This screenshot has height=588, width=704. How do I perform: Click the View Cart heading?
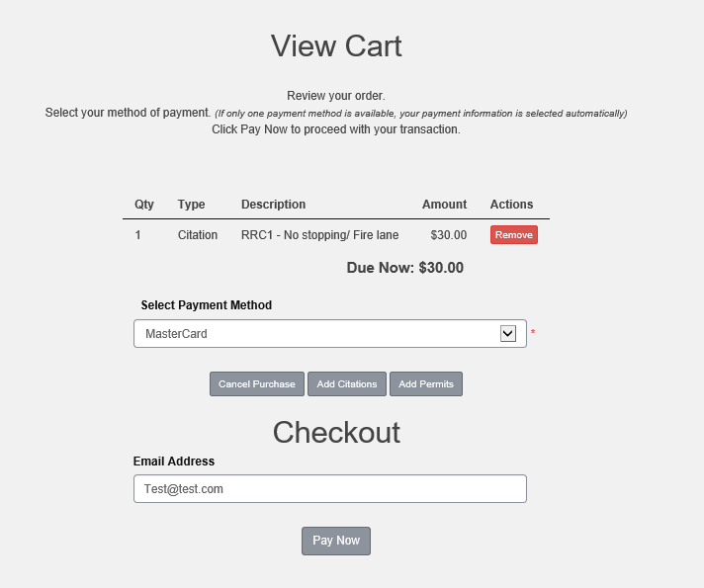pos(336,46)
